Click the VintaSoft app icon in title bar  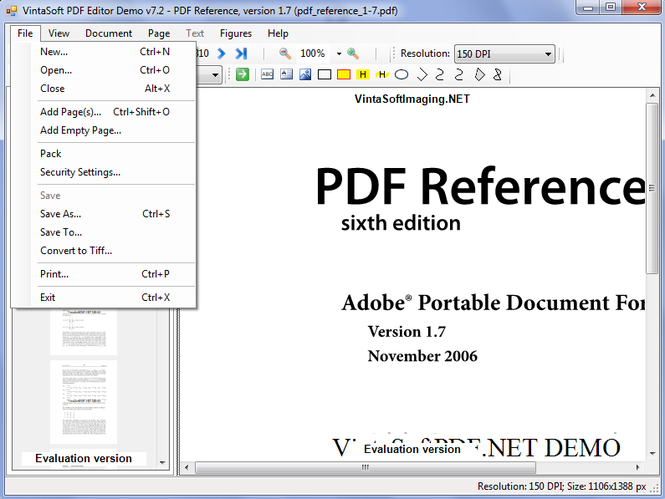tap(11, 10)
